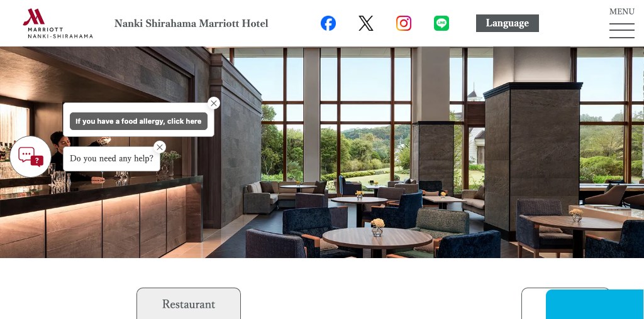Viewport: 644px width, 319px height.
Task: Open the Language selector
Action: 508,23
